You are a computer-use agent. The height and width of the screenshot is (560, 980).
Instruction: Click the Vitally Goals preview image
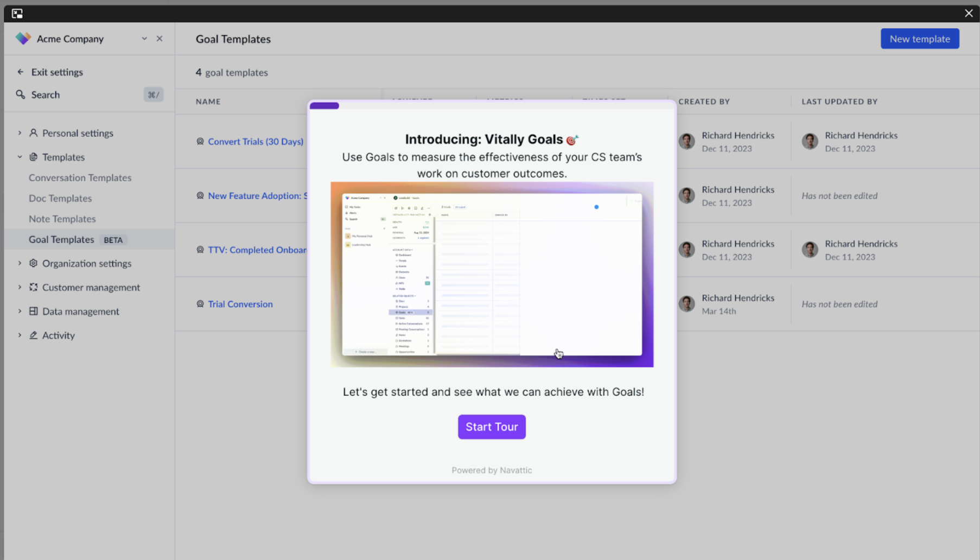pyautogui.click(x=492, y=275)
